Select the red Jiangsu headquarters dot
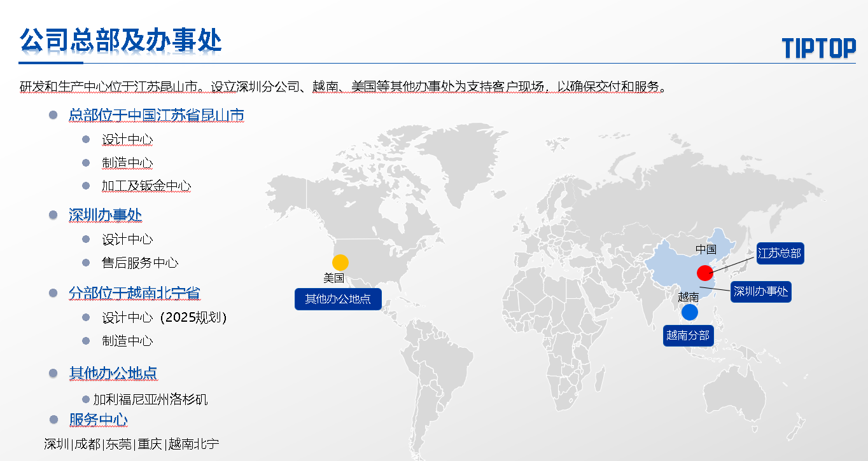Viewport: 868px width, 461px height. click(x=705, y=273)
